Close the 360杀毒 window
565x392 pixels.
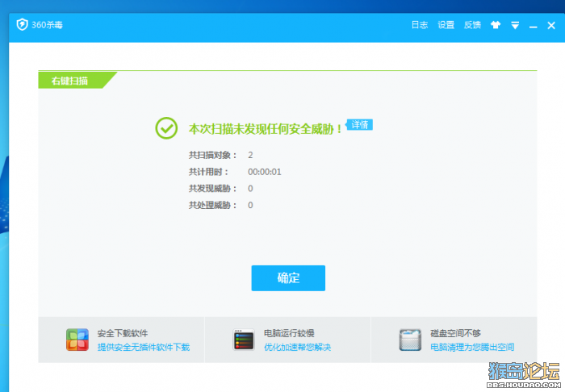tap(551, 25)
